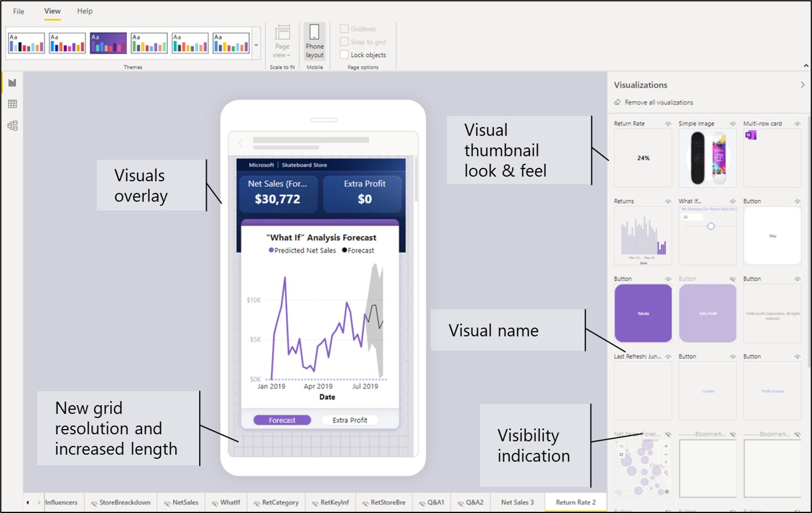Screen dimensions: 812x513
Task: Select the Net Sales Forecast map thumbnail
Action: pyautogui.click(x=643, y=468)
